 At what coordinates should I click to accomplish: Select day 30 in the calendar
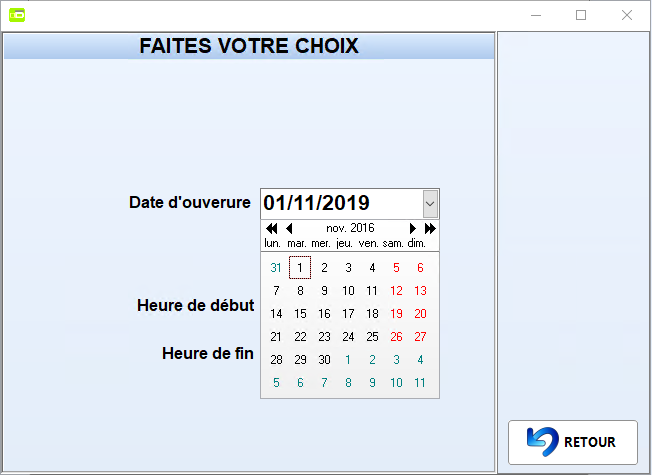pyautogui.click(x=324, y=360)
